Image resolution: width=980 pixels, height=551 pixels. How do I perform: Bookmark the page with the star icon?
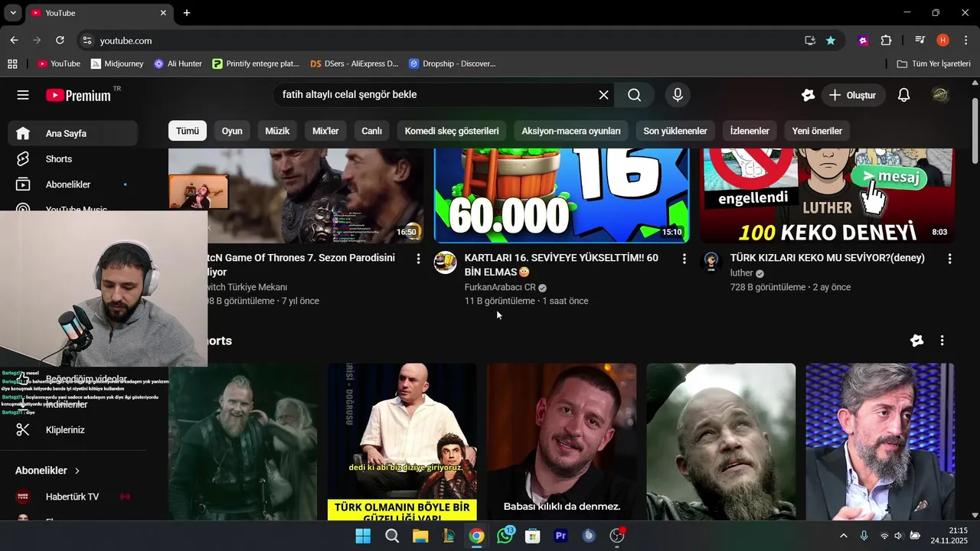831,41
